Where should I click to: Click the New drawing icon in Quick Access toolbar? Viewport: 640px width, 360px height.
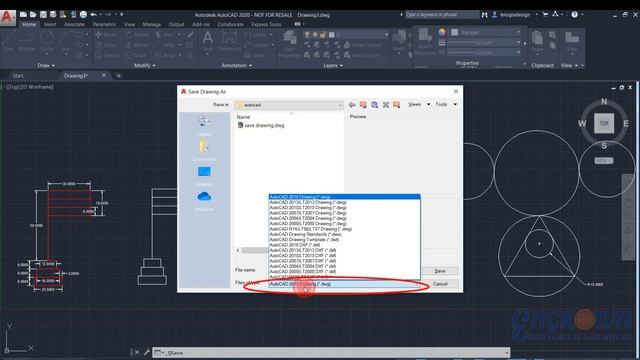click(23, 15)
